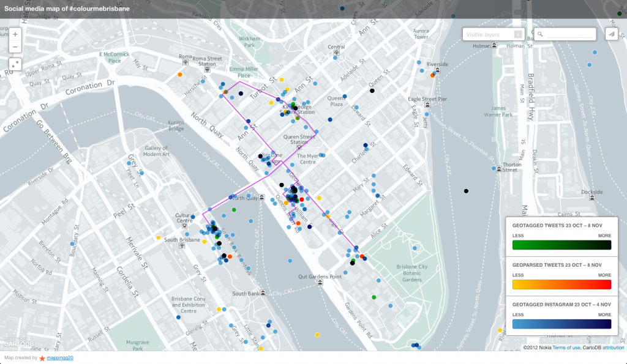Toggle fullscreen map view button

click(x=15, y=64)
